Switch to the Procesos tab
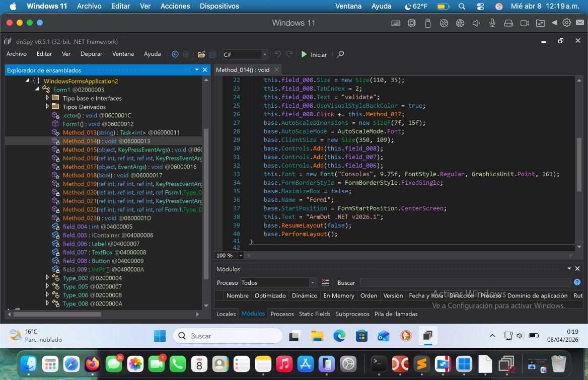Viewport: 588px width, 380px height. click(282, 314)
